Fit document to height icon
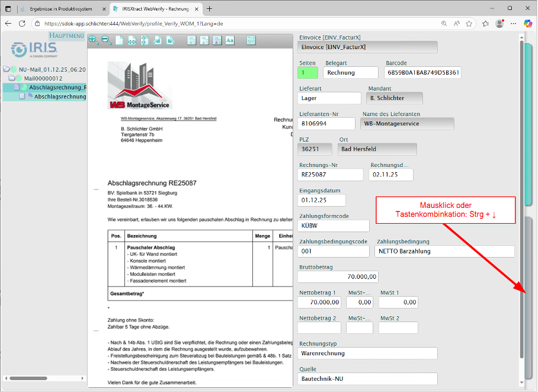This screenshot has width=538, height=392. point(145,40)
